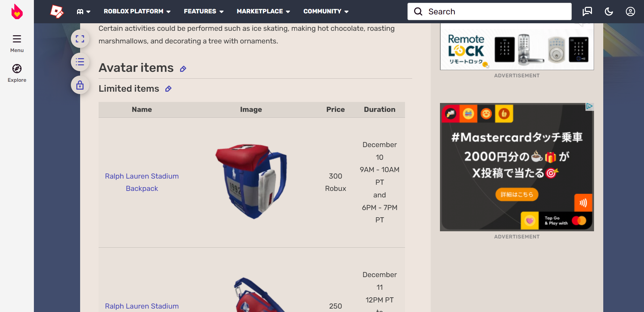Open the Explore compass icon
Image resolution: width=644 pixels, height=312 pixels.
tap(17, 69)
